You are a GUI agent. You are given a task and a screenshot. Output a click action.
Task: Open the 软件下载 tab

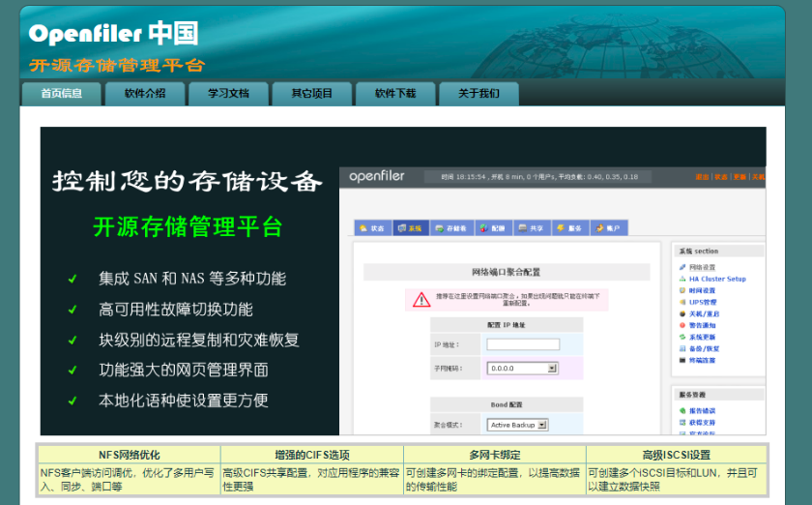point(395,94)
